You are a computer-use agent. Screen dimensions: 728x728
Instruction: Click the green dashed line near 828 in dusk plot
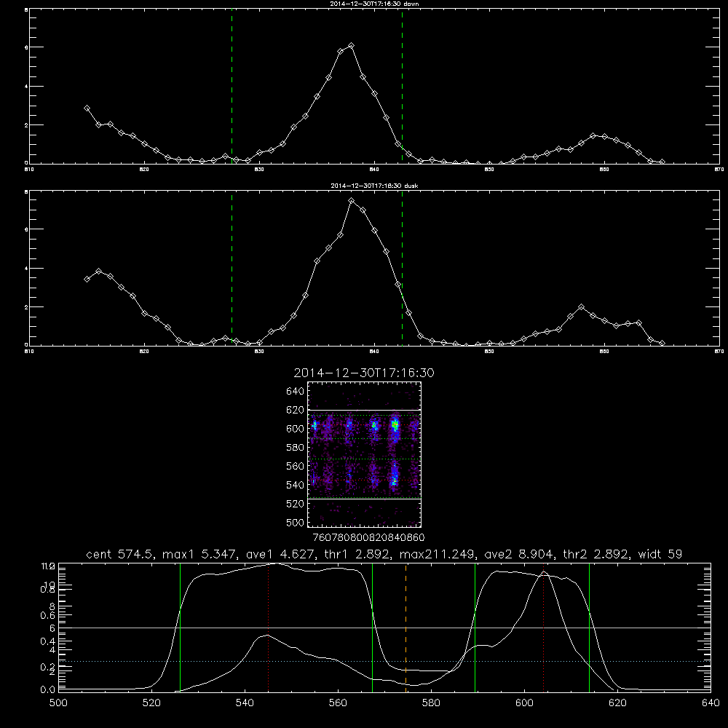[x=232, y=269]
